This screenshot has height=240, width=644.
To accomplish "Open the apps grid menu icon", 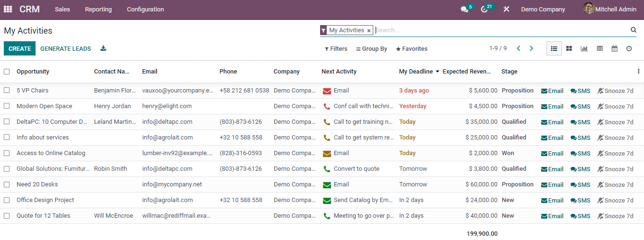I will point(8,9).
